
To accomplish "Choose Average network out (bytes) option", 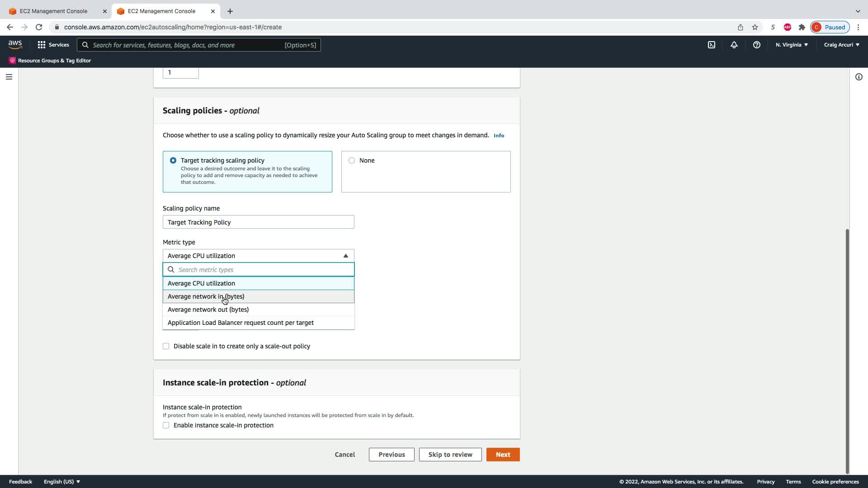I will [x=208, y=310].
